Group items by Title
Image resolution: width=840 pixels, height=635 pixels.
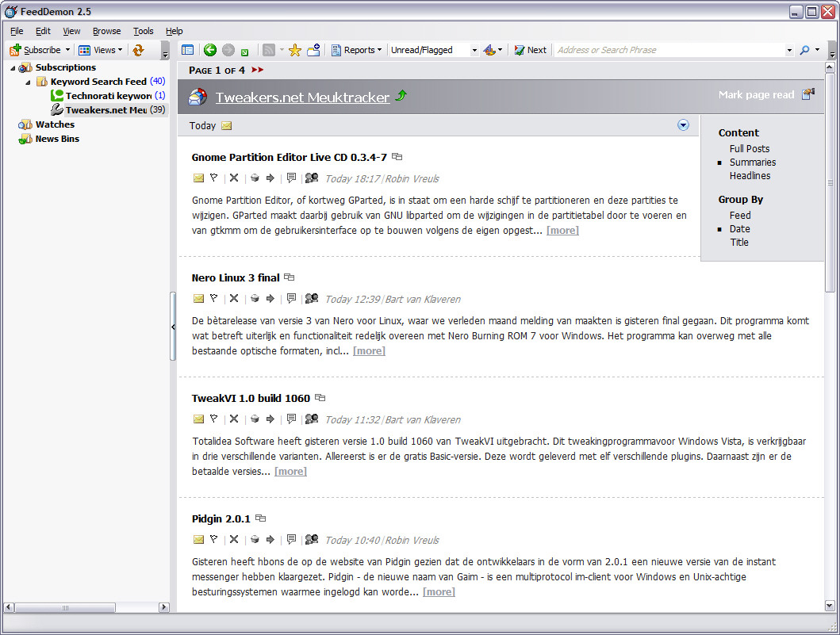pos(739,242)
